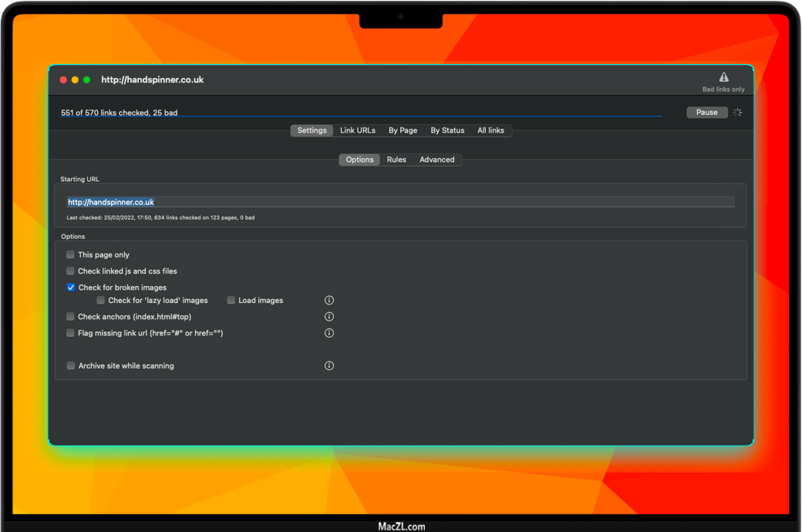Click info icon for Archive site while scanning
Viewport: 802px width, 532px height.
[x=329, y=365]
